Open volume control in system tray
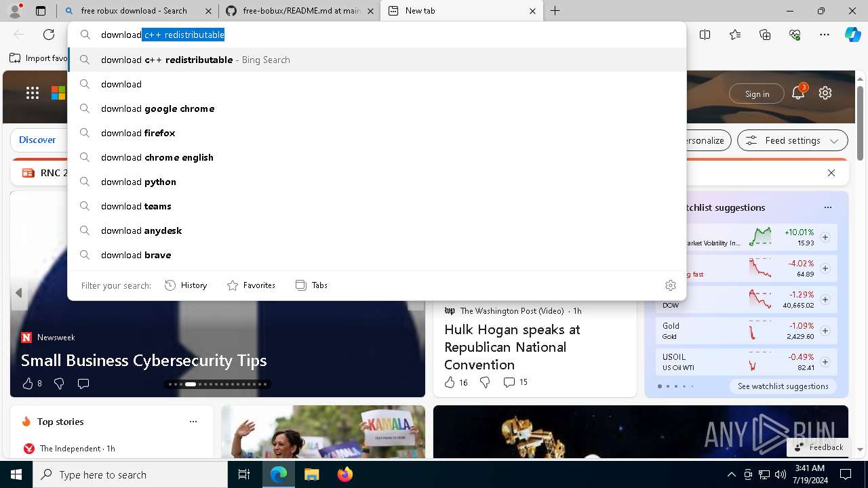The height and width of the screenshot is (488, 868). pos(780,474)
